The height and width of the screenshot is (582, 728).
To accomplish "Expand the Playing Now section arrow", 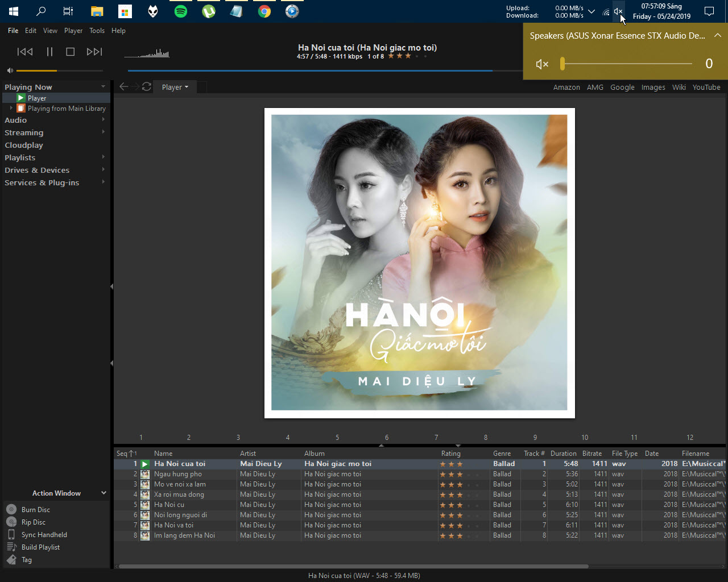I will coord(103,87).
